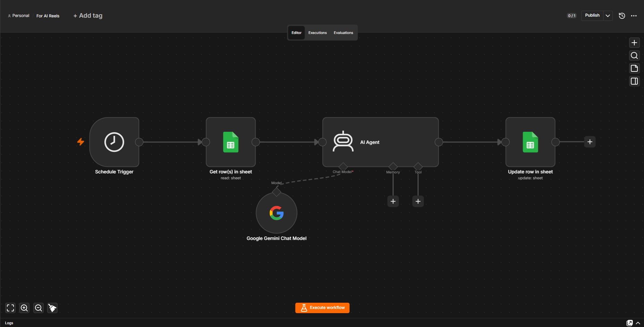The height and width of the screenshot is (327, 644).
Task: Add a Tool sub-node to AI Agent
Action: click(418, 201)
